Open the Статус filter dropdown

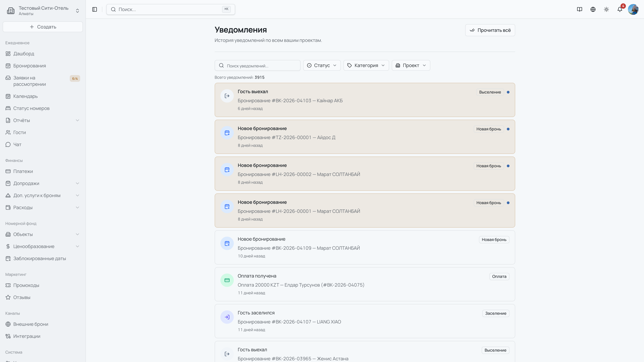coord(322,66)
